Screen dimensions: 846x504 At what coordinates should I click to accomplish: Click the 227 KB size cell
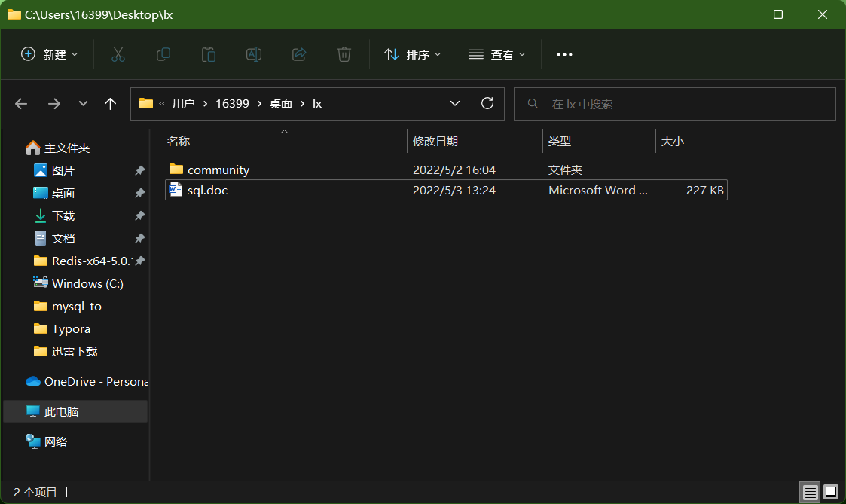(x=704, y=190)
